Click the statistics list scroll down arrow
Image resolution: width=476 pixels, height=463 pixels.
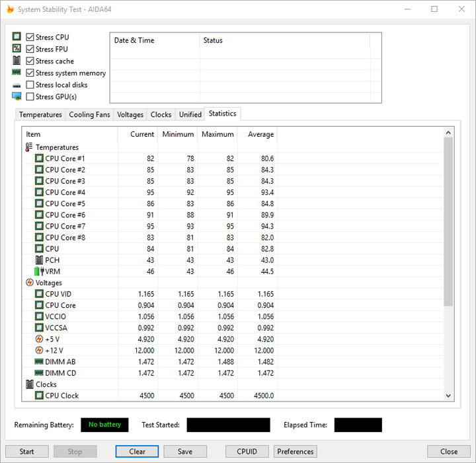[448, 396]
